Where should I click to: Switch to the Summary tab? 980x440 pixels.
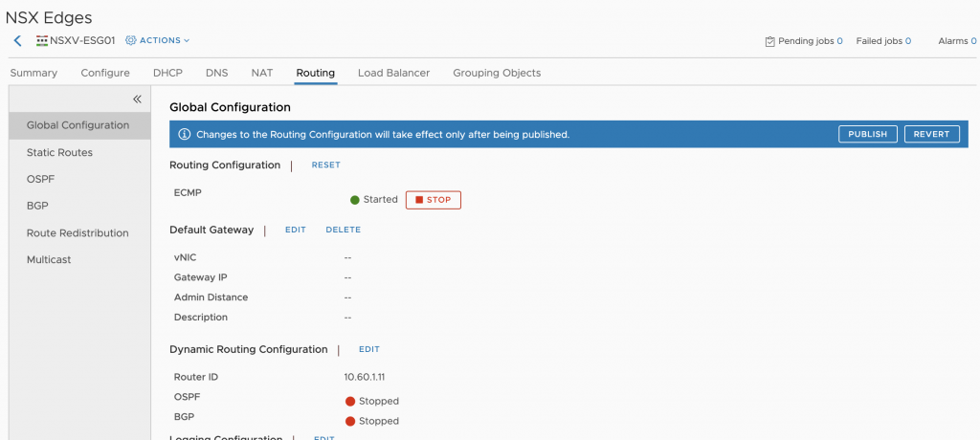coord(33,73)
